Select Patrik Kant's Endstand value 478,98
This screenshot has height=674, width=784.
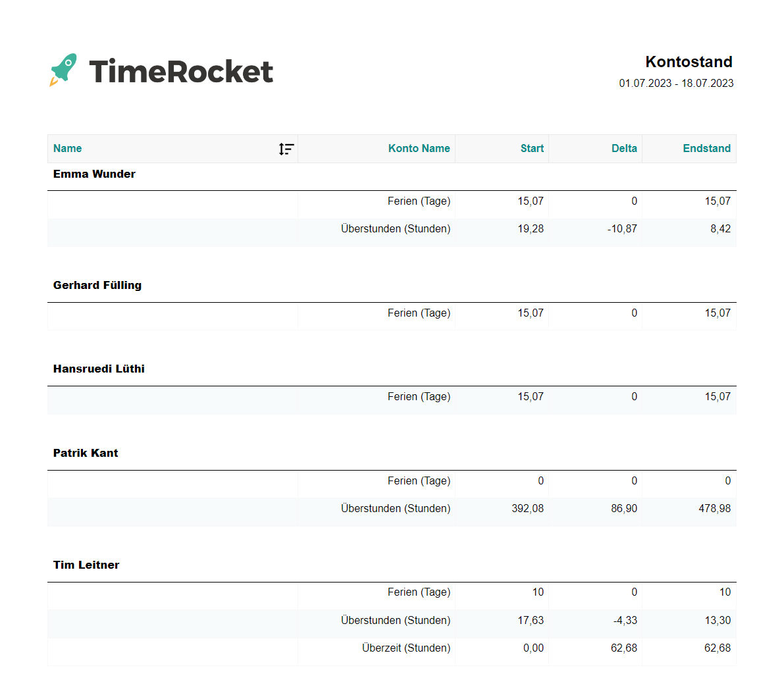714,509
